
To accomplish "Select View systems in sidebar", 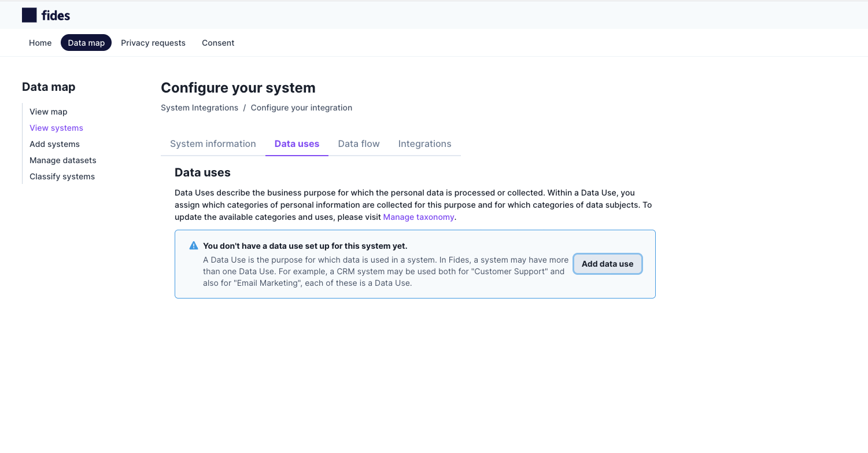I will click(x=56, y=128).
